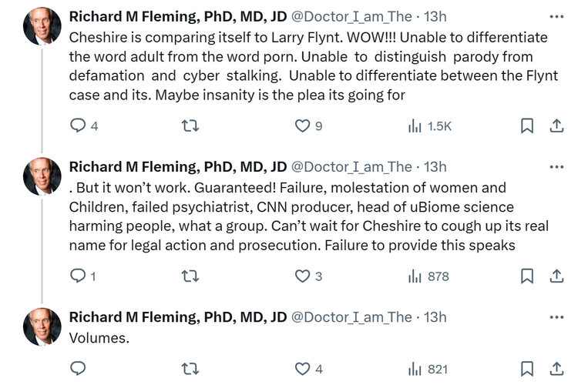Like the tweet with 3 likes
The image size is (588, 388).
click(x=304, y=276)
